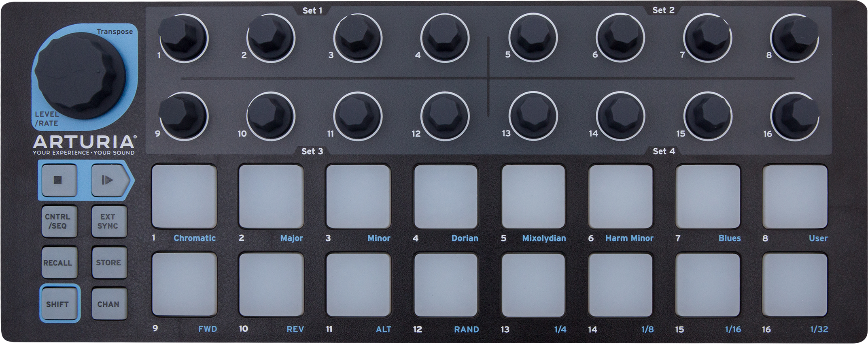The image size is (868, 344).
Task: Click encoder knob 2
Action: (270, 38)
